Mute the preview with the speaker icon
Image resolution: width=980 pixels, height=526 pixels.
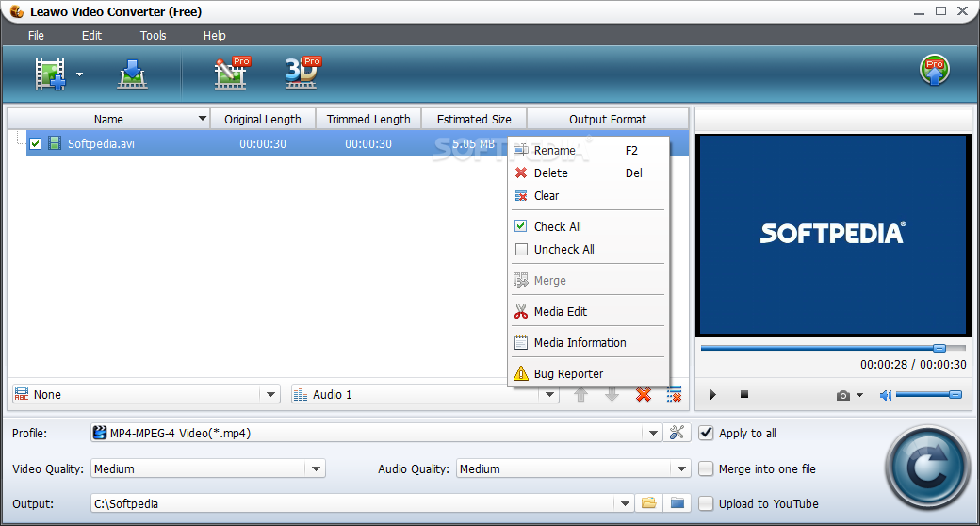(x=885, y=395)
